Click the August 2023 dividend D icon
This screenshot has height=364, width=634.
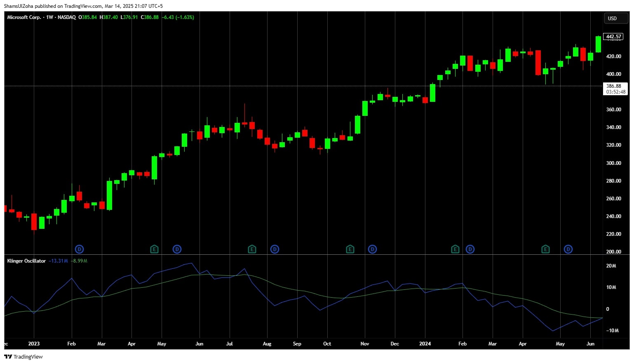pos(275,249)
